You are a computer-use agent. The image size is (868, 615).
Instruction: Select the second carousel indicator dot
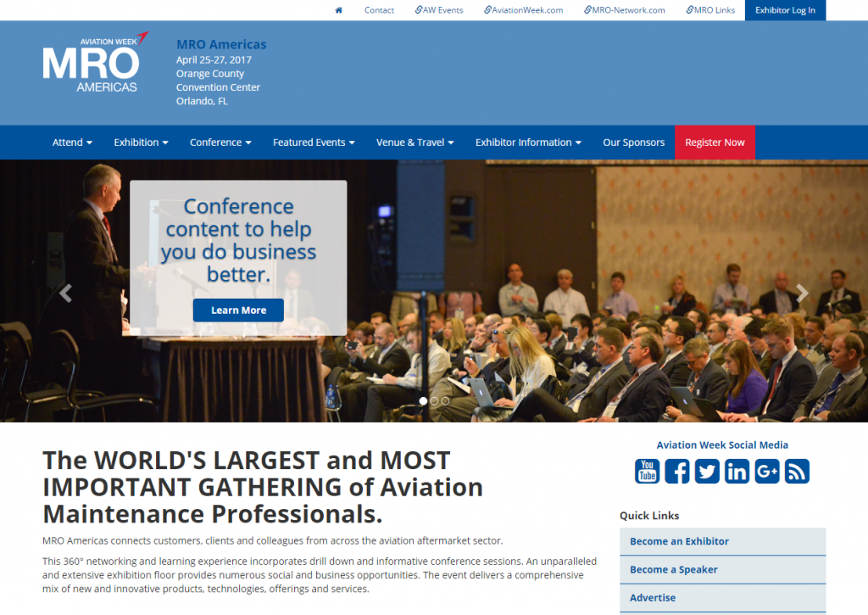coord(434,400)
